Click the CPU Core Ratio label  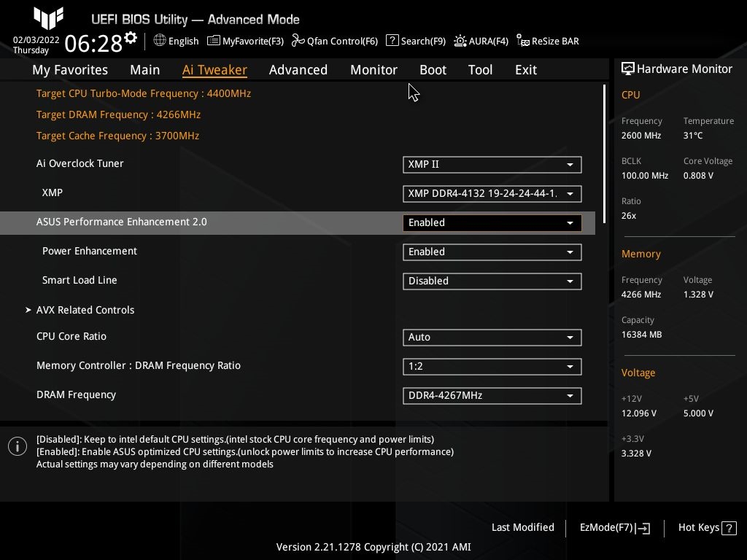click(71, 336)
